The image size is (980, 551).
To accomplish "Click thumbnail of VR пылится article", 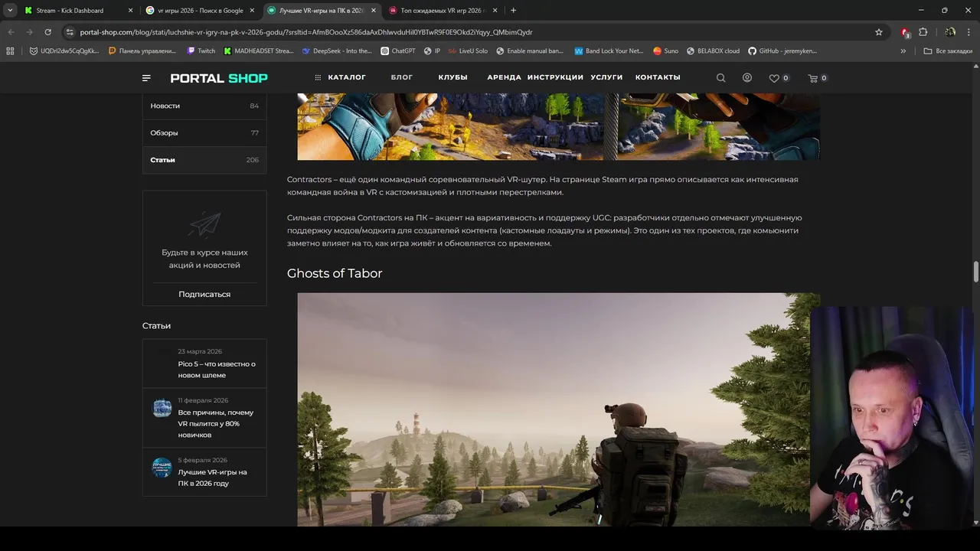I will coord(162,408).
